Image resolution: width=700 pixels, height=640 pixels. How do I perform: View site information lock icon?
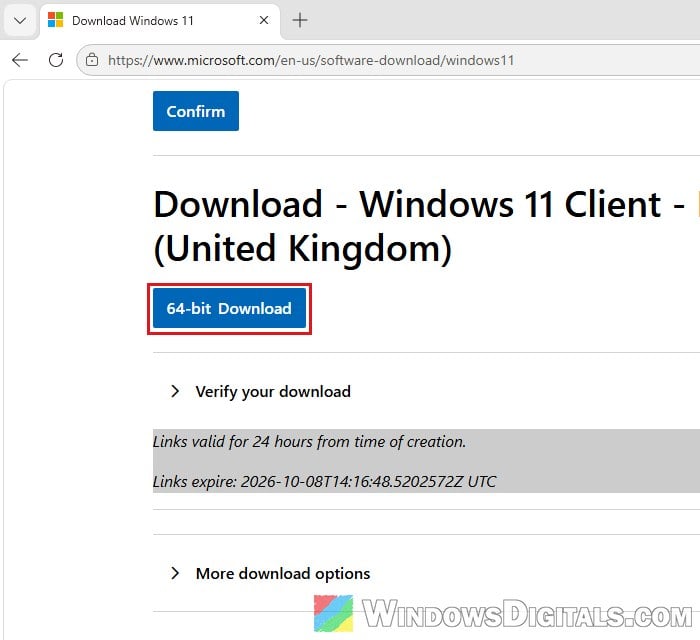coord(92,60)
